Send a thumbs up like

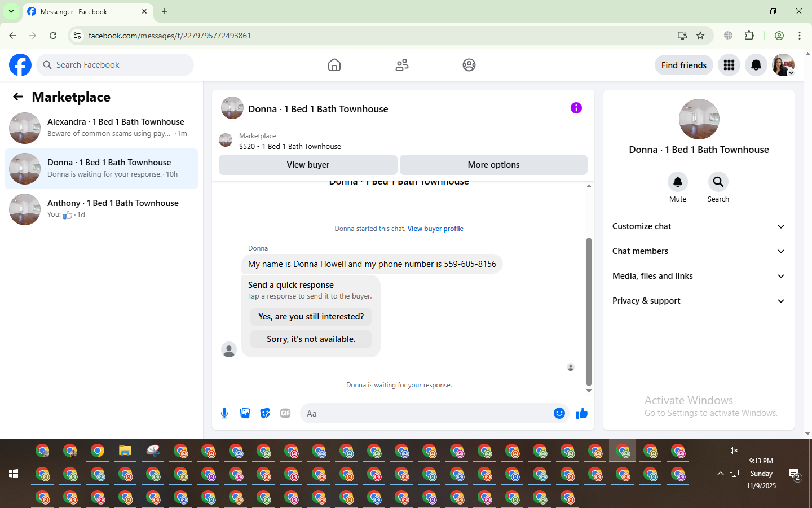click(582, 413)
